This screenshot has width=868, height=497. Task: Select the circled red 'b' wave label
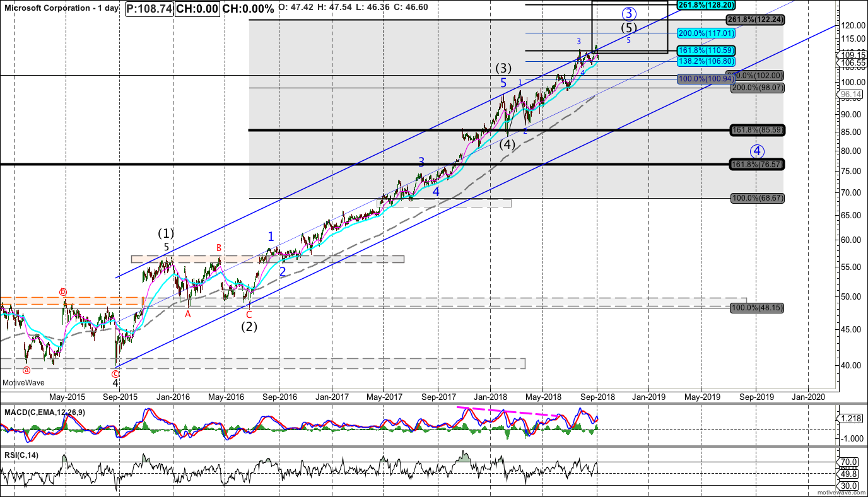62,293
